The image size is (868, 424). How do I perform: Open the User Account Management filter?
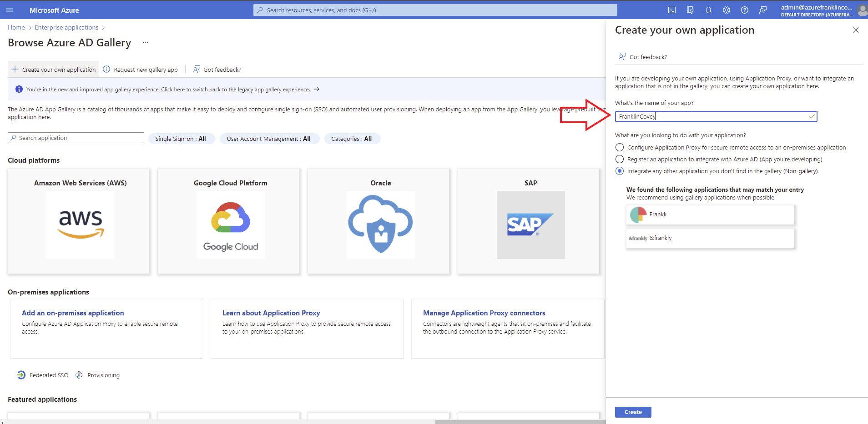pyautogui.click(x=269, y=139)
